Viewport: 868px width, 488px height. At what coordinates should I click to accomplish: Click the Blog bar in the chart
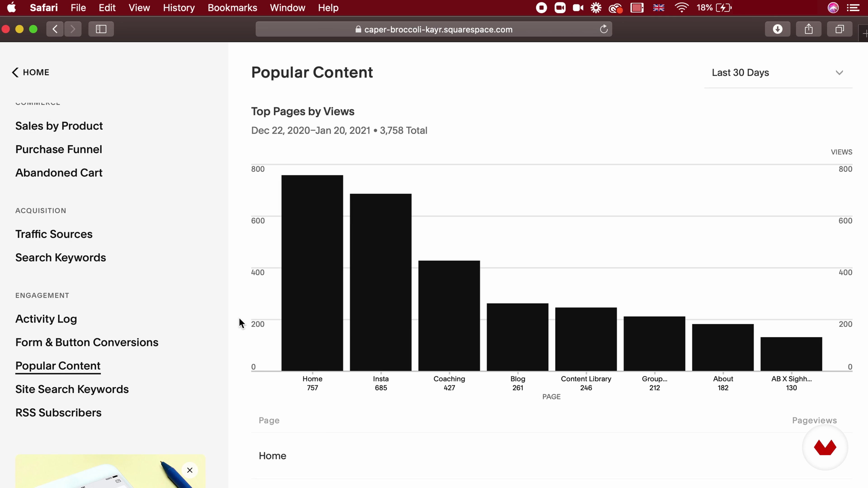point(518,337)
